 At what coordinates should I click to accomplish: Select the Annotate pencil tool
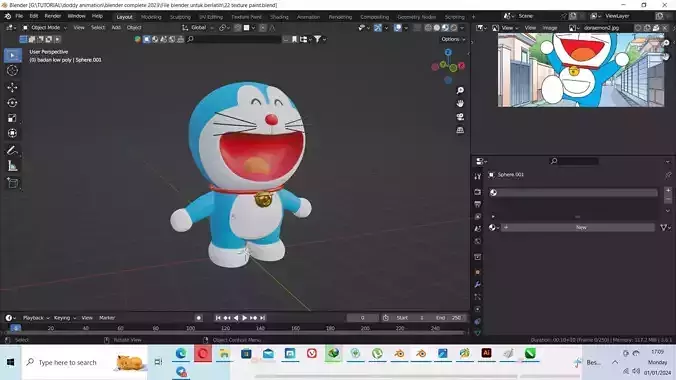click(x=12, y=150)
